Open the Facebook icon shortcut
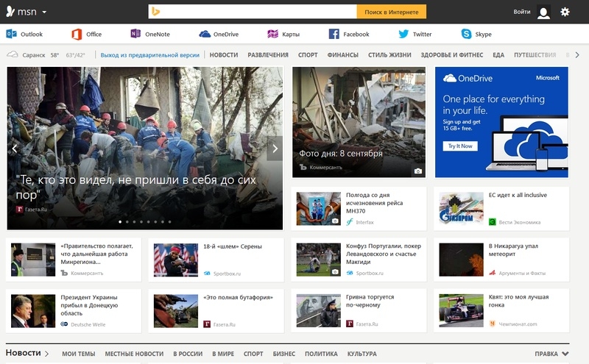This screenshot has height=364, width=589. [334, 34]
